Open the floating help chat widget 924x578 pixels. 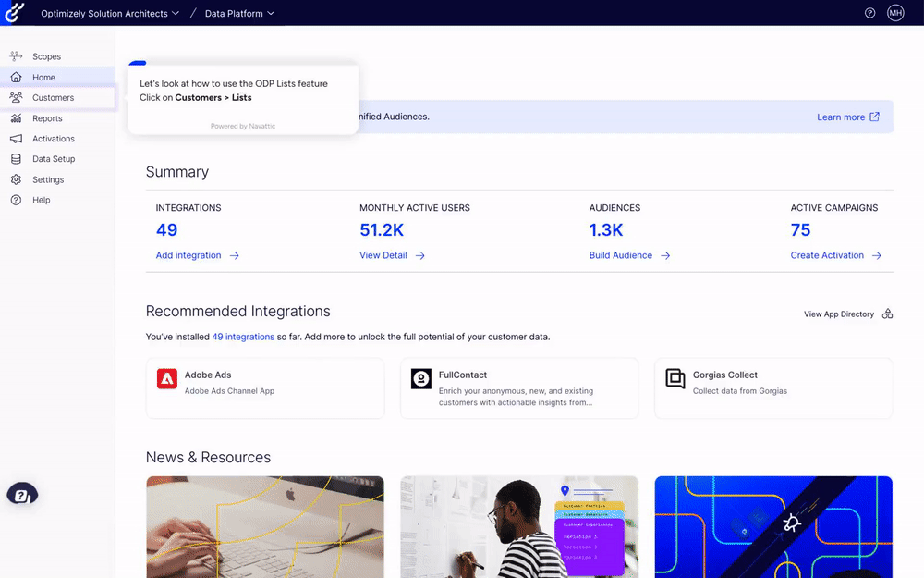22,495
